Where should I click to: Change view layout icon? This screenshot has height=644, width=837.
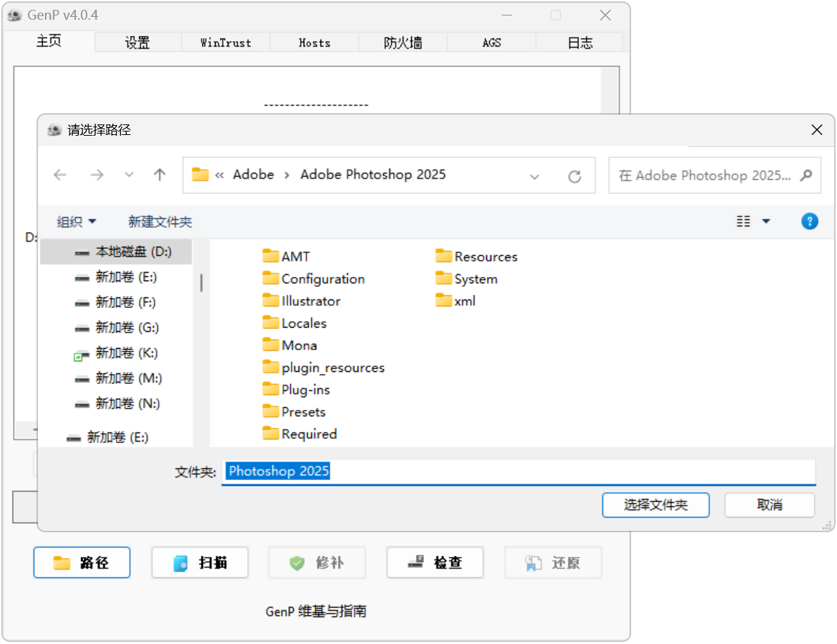pos(744,221)
